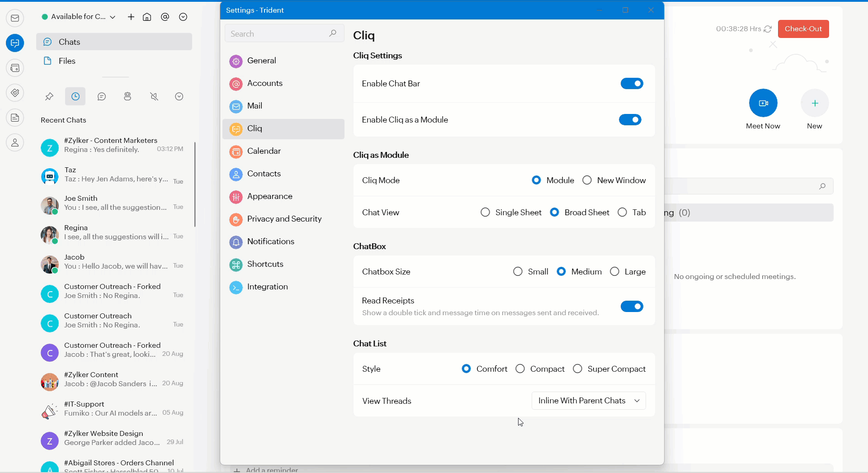
Task: Select Super Compact chat list style
Action: pos(577,369)
